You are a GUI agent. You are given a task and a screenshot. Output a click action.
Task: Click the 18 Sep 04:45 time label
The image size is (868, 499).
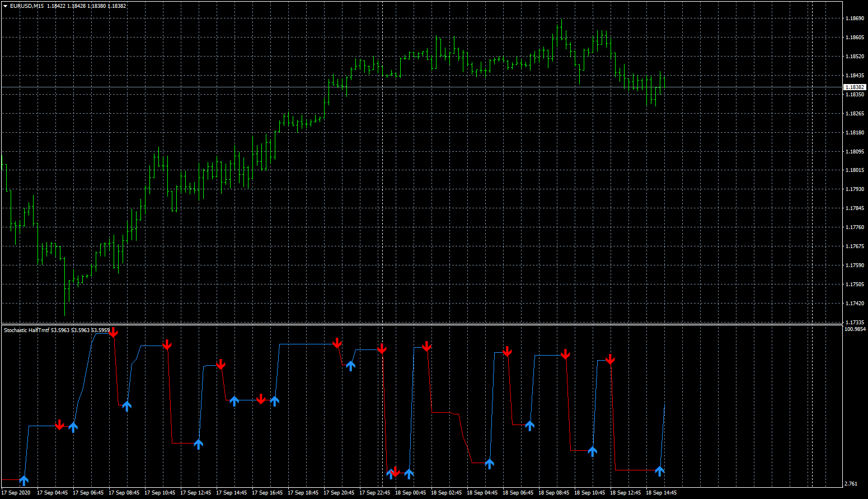482,493
